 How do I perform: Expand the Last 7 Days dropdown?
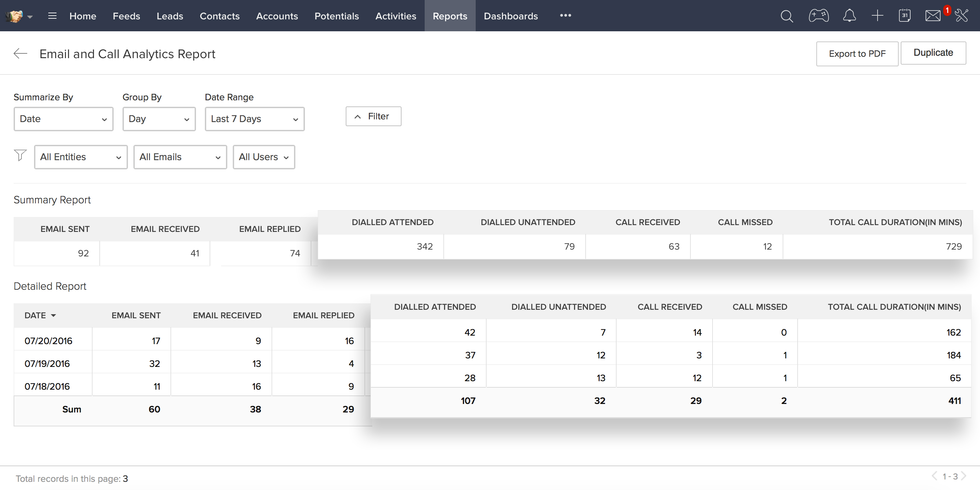pyautogui.click(x=254, y=119)
